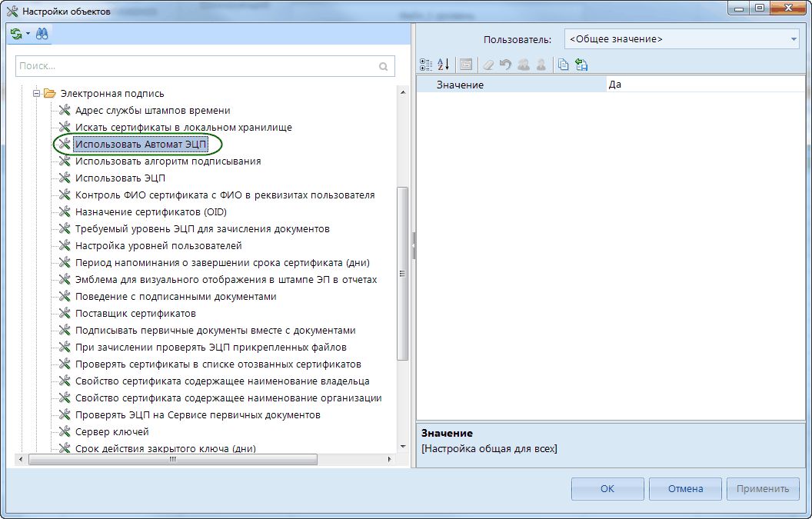812x519 pixels.
Task: Switch property grid to categorized view
Action: tap(427, 65)
